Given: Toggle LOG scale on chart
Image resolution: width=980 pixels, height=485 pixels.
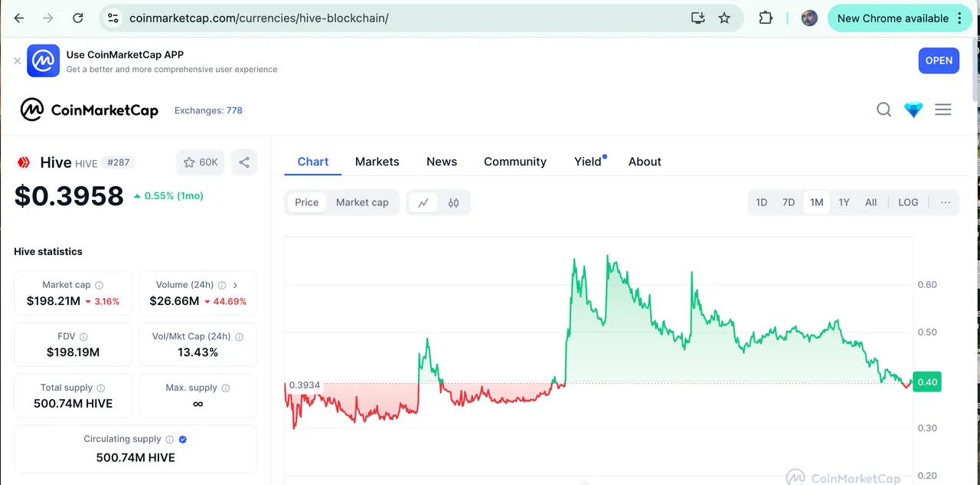Looking at the screenshot, I should [x=908, y=202].
